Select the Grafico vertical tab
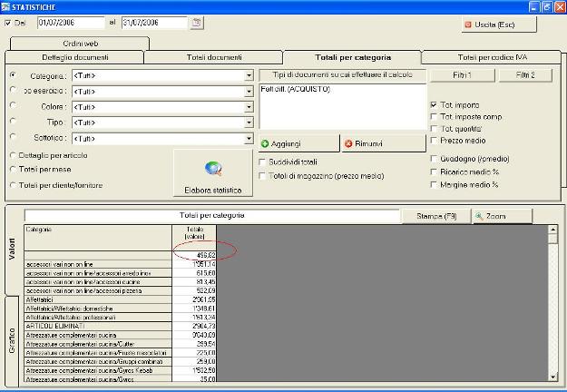Screen dimensions: 567x392 tap(12, 340)
